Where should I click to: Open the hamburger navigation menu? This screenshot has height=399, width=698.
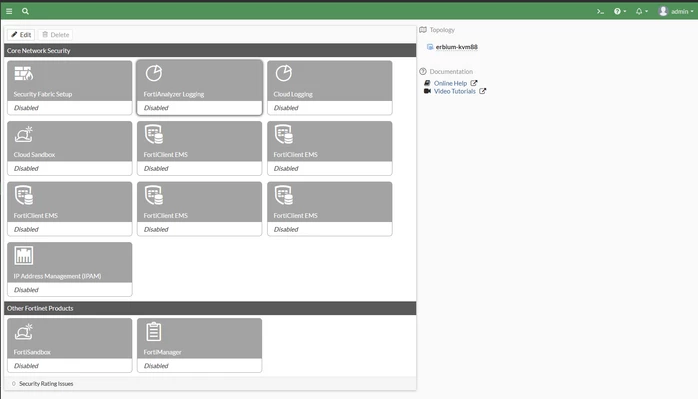point(9,11)
